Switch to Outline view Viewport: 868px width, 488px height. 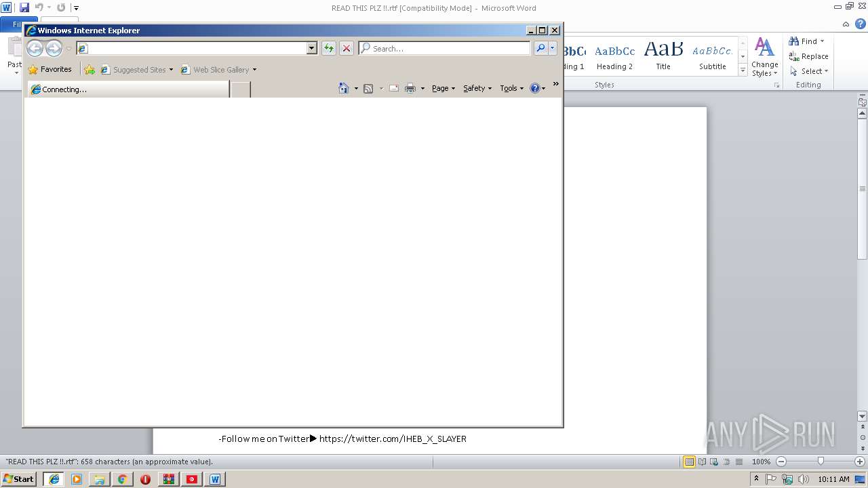[x=726, y=462]
